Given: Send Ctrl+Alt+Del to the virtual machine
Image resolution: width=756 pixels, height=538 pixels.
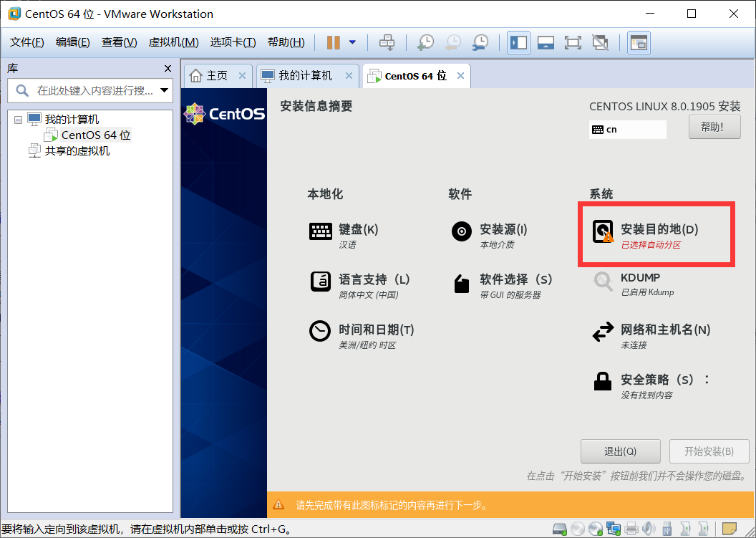Looking at the screenshot, I should 387,42.
